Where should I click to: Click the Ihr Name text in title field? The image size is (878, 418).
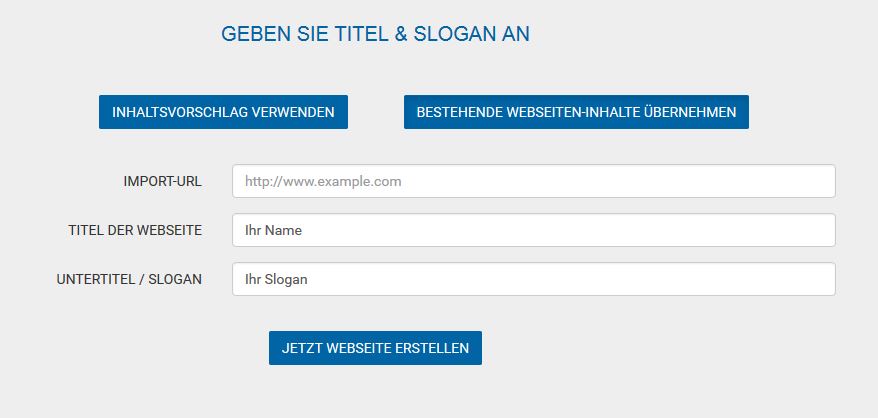(273, 230)
